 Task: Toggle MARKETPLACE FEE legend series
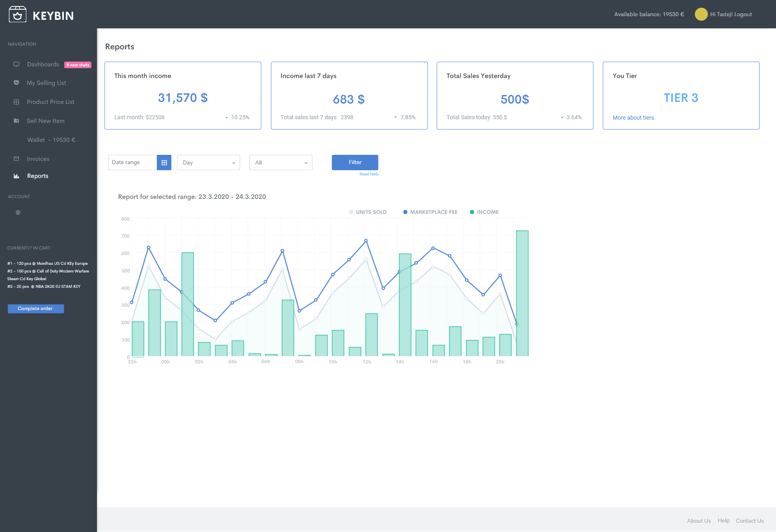tap(430, 212)
